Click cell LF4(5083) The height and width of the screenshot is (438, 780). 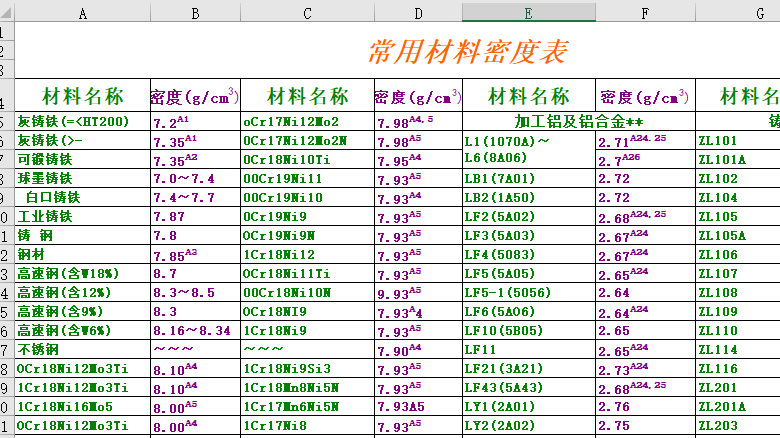529,254
